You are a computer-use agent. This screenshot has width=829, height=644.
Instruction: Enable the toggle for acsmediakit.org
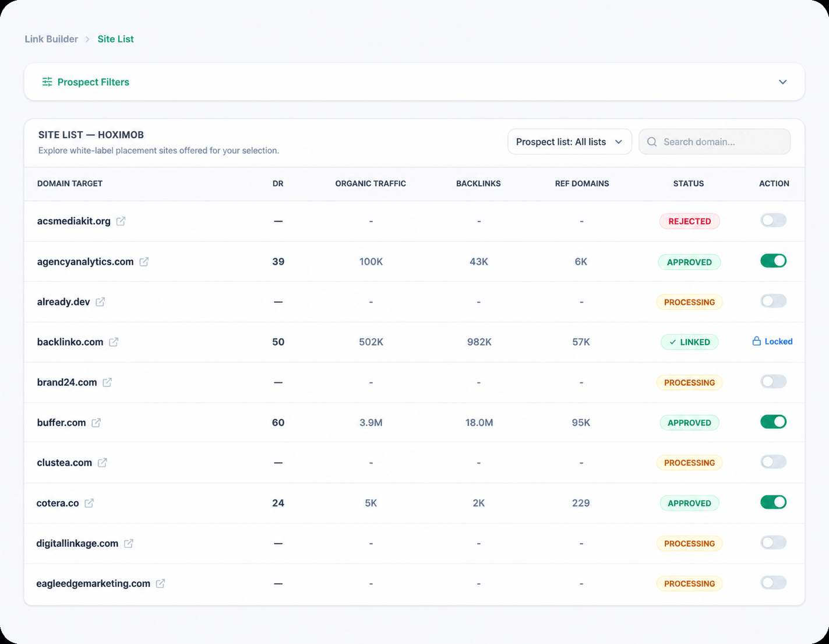point(773,220)
